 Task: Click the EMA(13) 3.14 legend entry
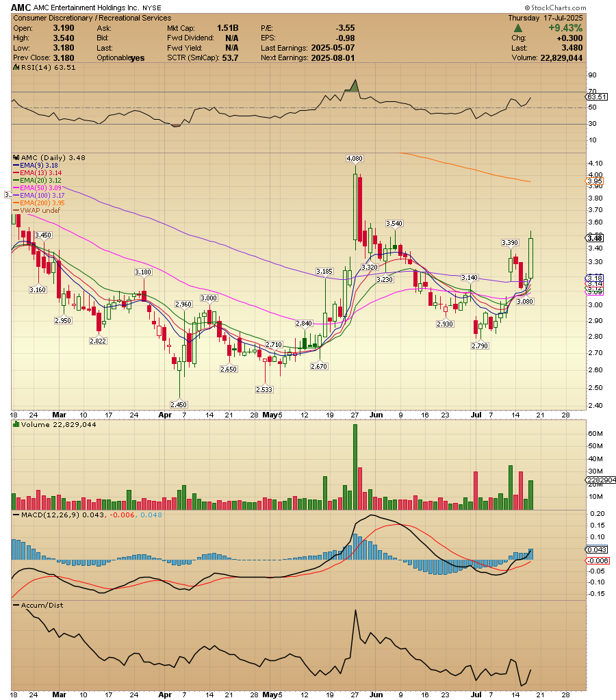pos(38,172)
